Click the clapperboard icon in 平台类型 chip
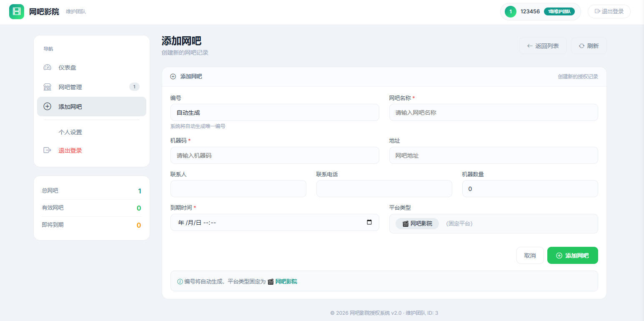 (x=405, y=224)
